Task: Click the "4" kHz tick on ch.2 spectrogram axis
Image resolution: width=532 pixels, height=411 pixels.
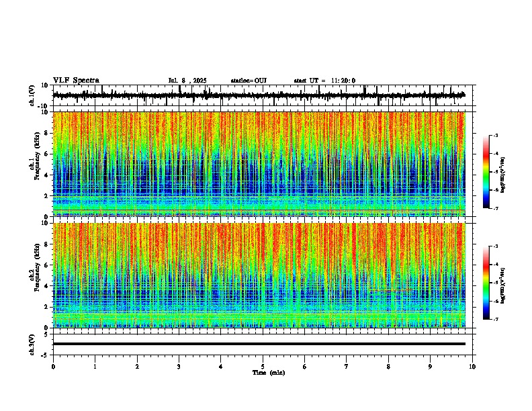Action: coord(46,286)
